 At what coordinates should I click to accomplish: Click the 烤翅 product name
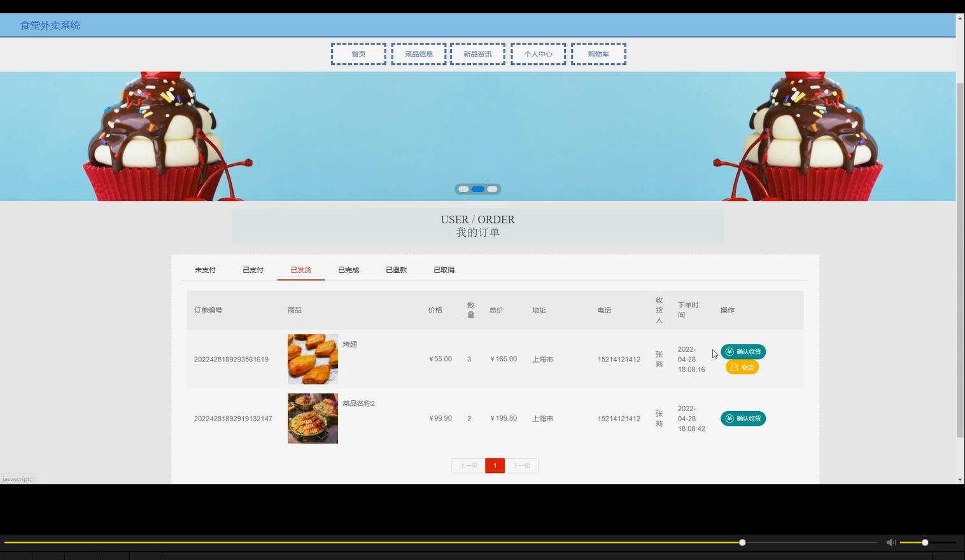(350, 344)
